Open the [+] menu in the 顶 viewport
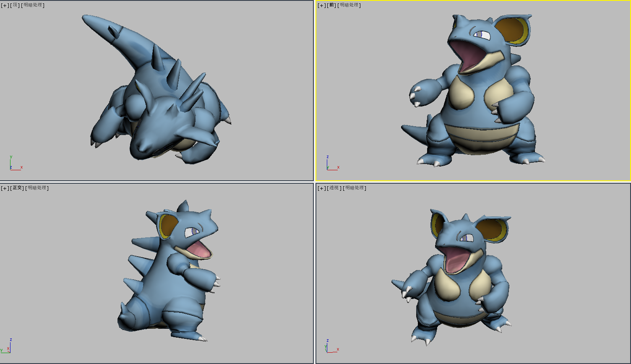Viewport: 631px width, 364px height. tap(5, 5)
